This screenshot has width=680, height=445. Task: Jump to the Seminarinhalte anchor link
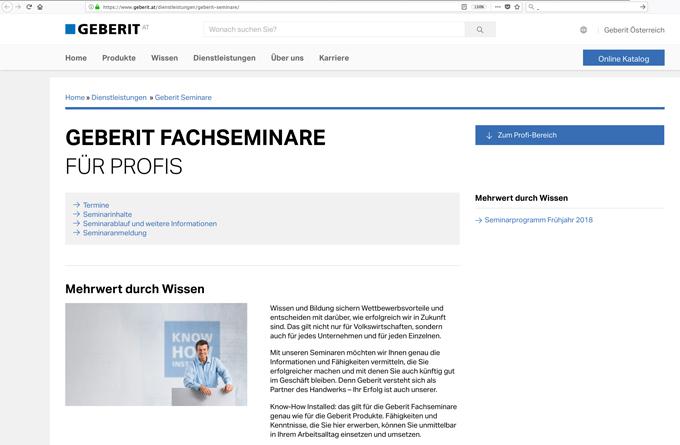pos(107,214)
